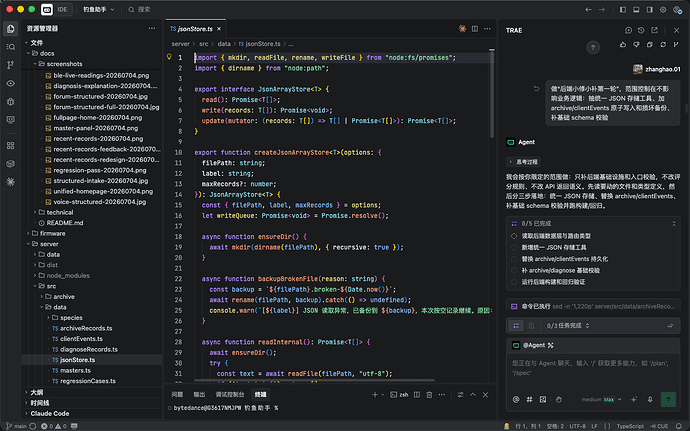Expand the 思考过程 section

tap(524, 162)
